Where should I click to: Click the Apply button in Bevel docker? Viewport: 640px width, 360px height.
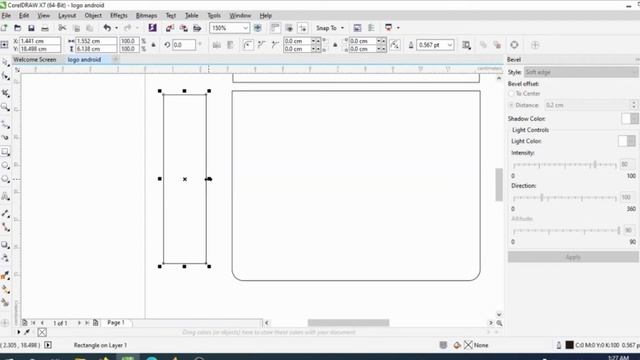click(573, 257)
